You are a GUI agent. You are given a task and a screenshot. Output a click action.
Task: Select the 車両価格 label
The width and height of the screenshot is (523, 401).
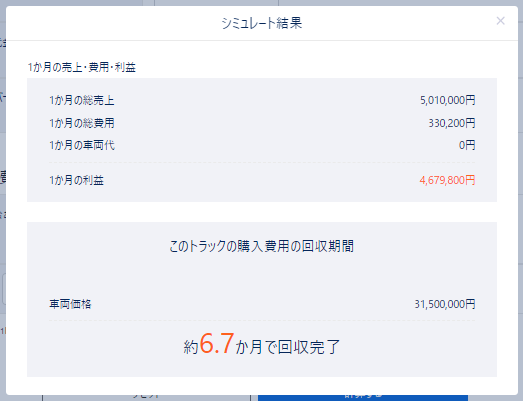70,304
